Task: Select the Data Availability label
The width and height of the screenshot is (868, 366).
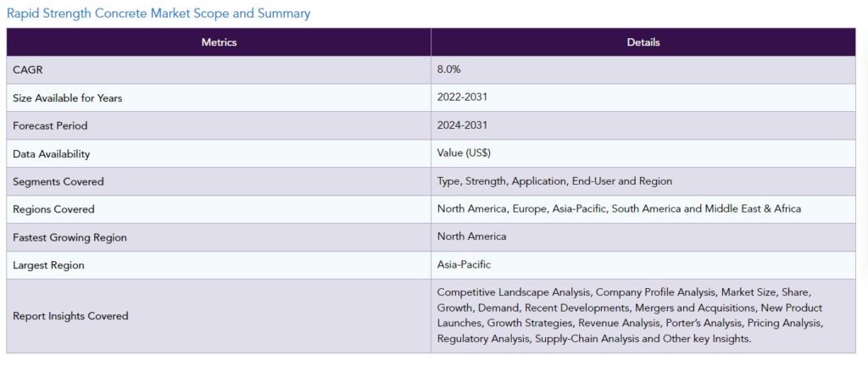Action: (52, 154)
